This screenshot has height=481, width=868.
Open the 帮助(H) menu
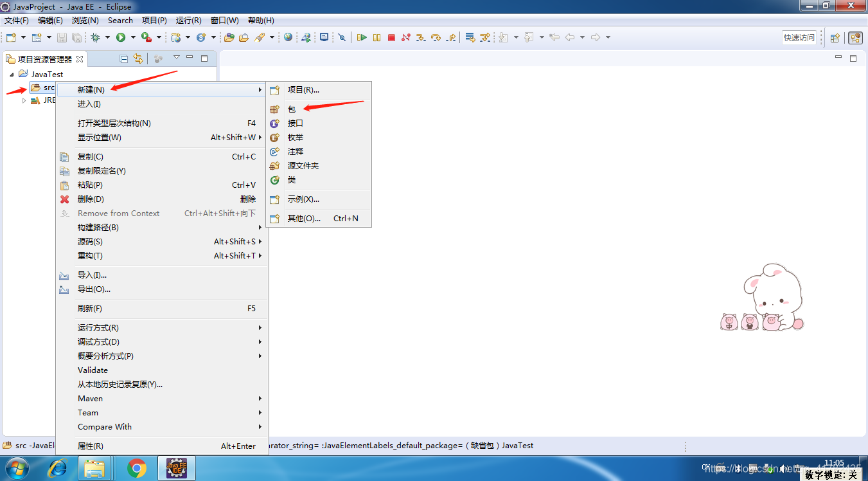click(x=261, y=21)
